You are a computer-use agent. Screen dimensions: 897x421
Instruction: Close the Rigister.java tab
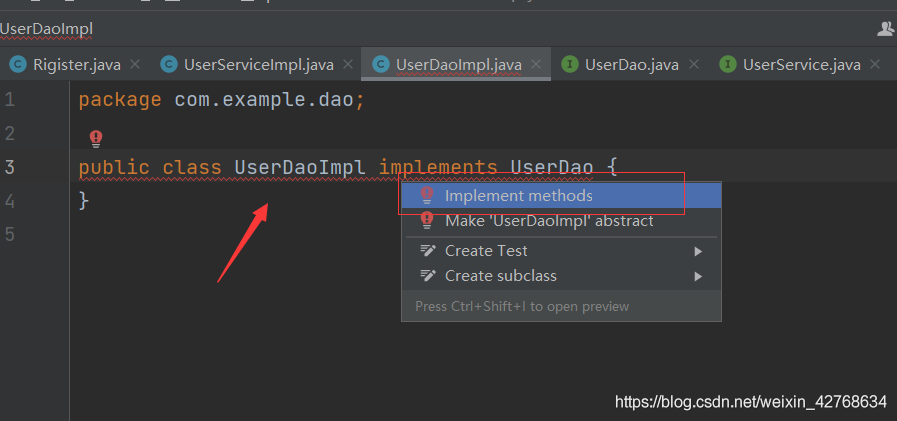click(x=135, y=64)
